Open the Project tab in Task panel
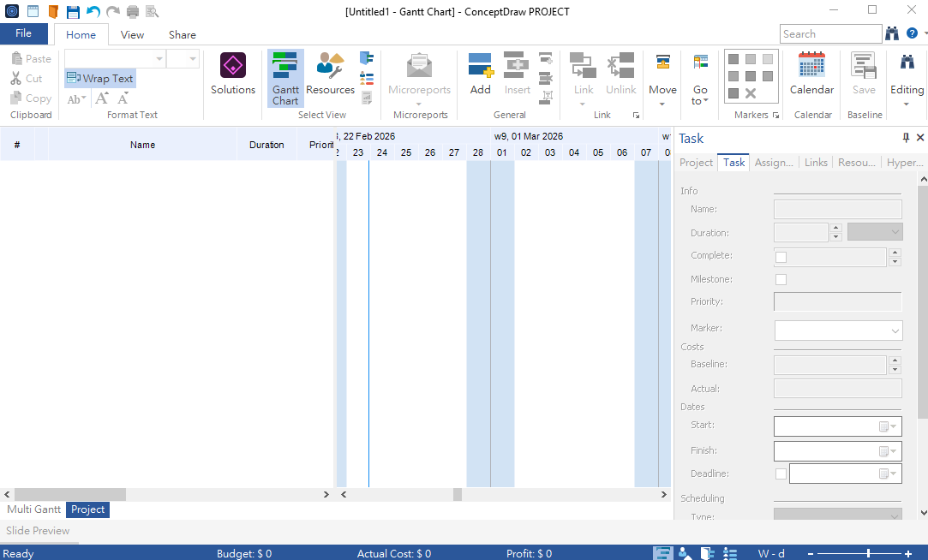 pos(696,163)
